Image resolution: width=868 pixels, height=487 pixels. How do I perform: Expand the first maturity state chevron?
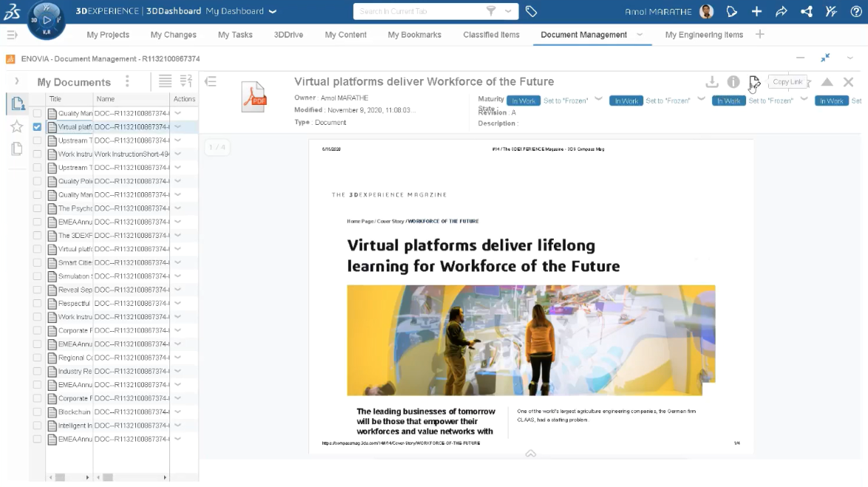tap(598, 100)
